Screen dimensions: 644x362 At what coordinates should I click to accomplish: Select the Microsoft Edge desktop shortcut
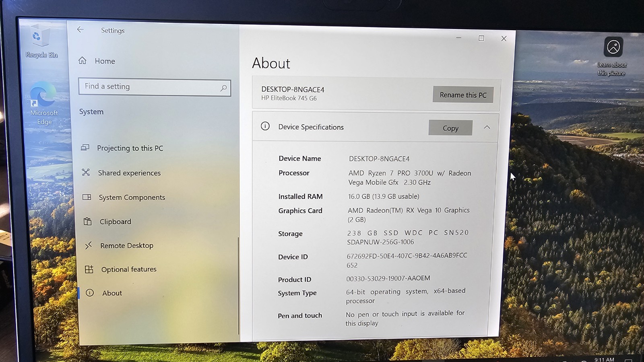pos(44,104)
